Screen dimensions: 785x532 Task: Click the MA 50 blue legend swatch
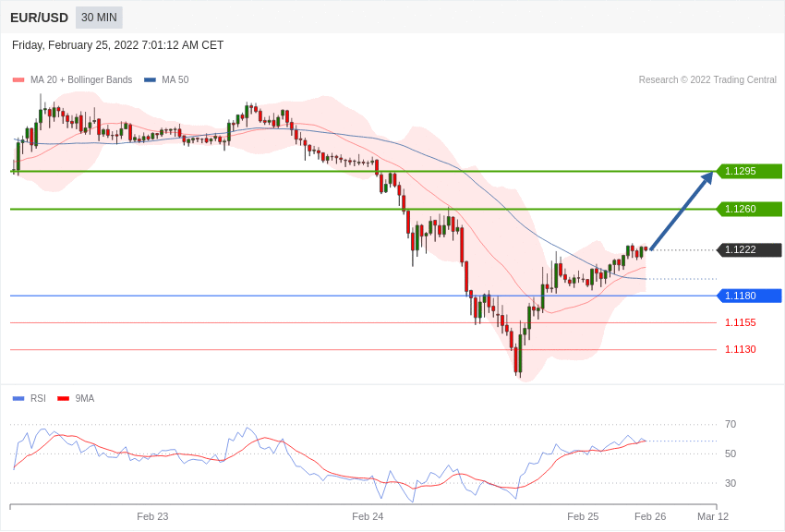coord(150,80)
